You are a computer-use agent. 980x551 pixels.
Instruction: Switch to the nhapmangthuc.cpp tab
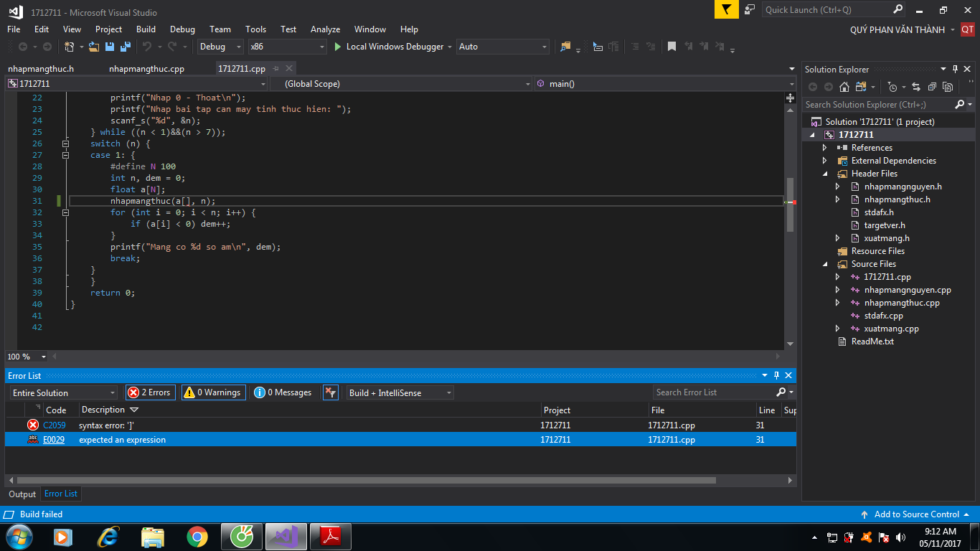(x=147, y=68)
